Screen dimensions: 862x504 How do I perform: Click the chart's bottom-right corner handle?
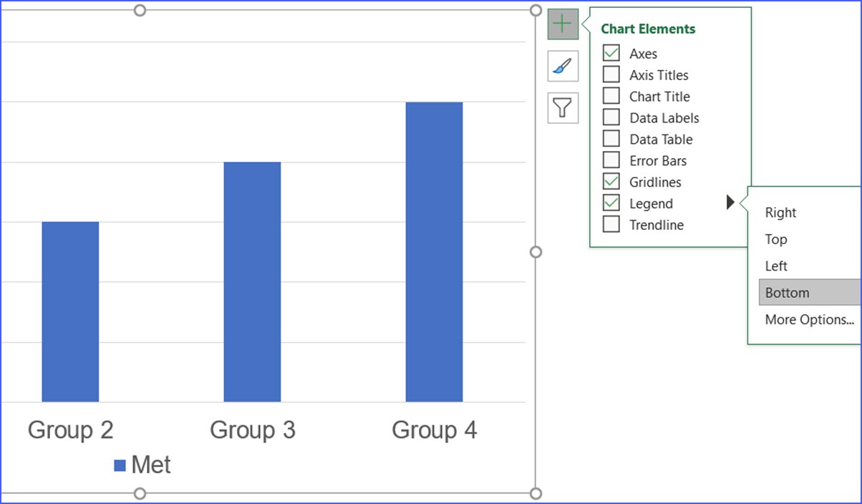[x=536, y=493]
